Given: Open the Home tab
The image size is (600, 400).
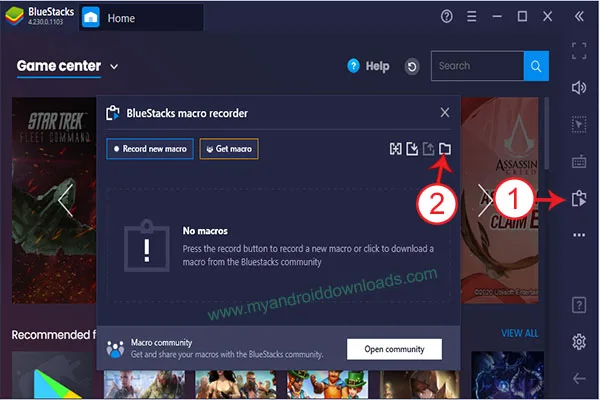Looking at the screenshot, I should click(142, 18).
